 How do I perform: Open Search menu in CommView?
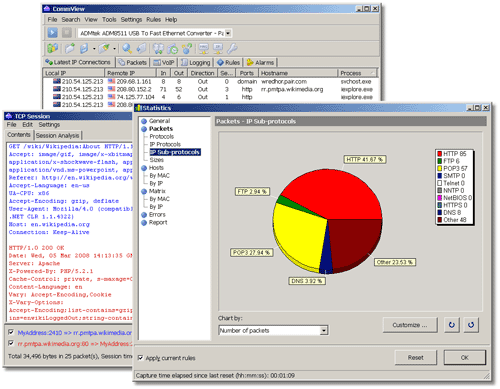(71, 20)
